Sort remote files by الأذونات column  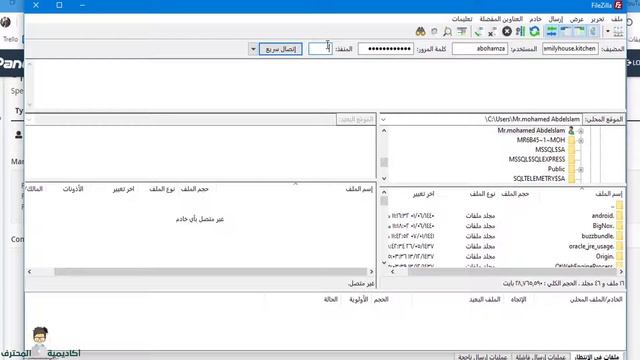(x=73, y=189)
